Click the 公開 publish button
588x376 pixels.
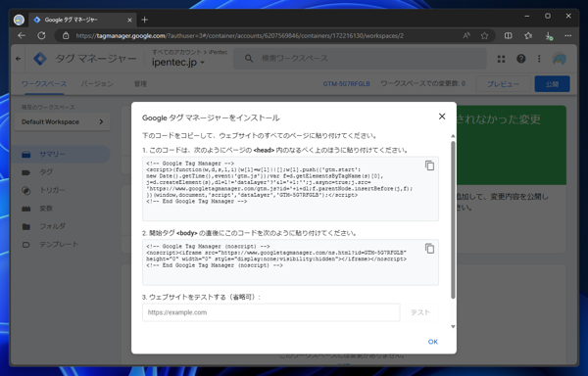[552, 84]
